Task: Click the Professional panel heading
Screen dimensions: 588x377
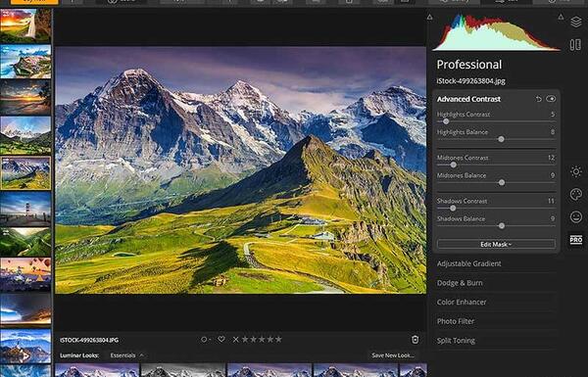Action: tap(468, 65)
